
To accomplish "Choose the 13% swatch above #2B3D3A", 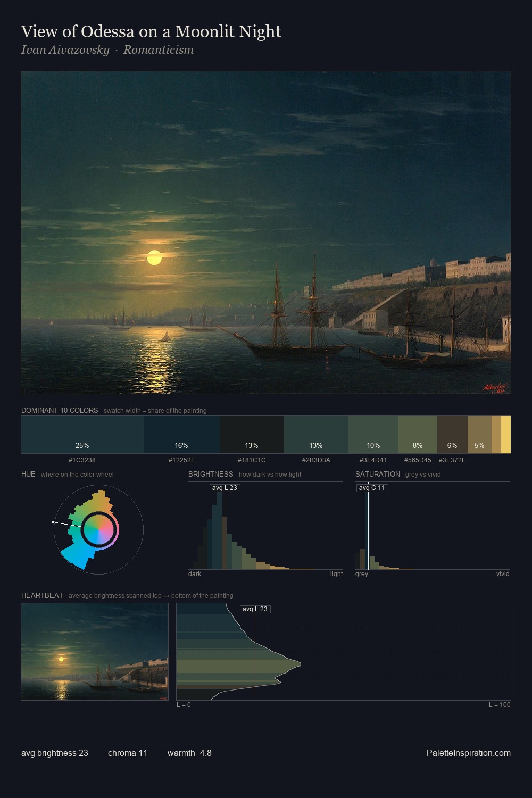I will [x=316, y=435].
